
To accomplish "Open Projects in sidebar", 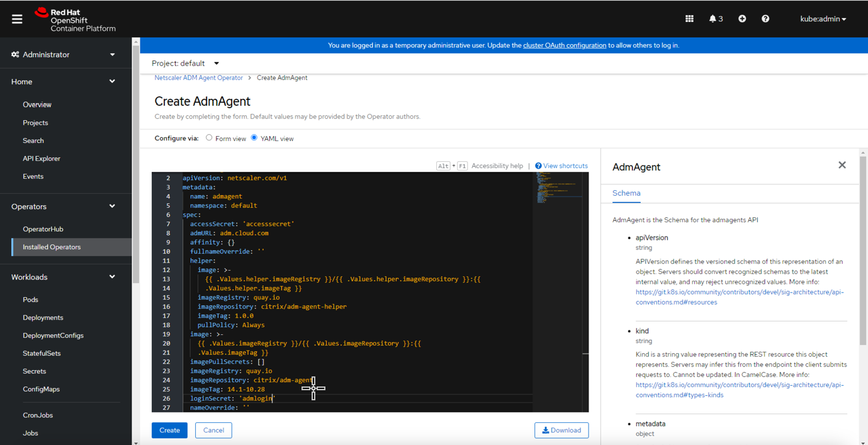I will point(35,123).
